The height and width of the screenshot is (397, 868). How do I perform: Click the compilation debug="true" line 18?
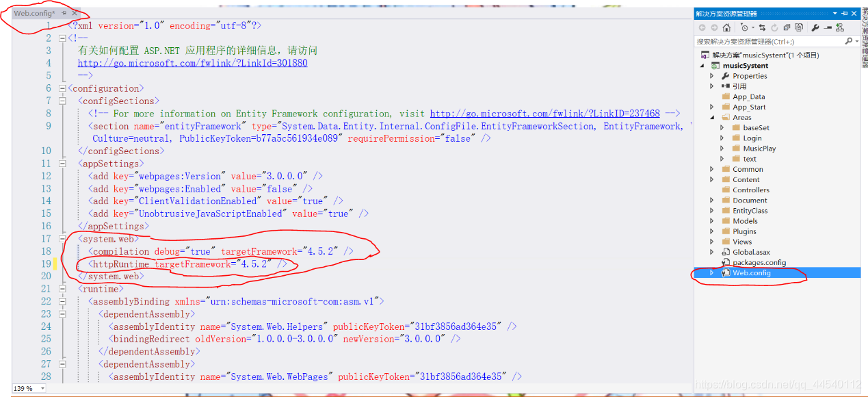point(221,251)
